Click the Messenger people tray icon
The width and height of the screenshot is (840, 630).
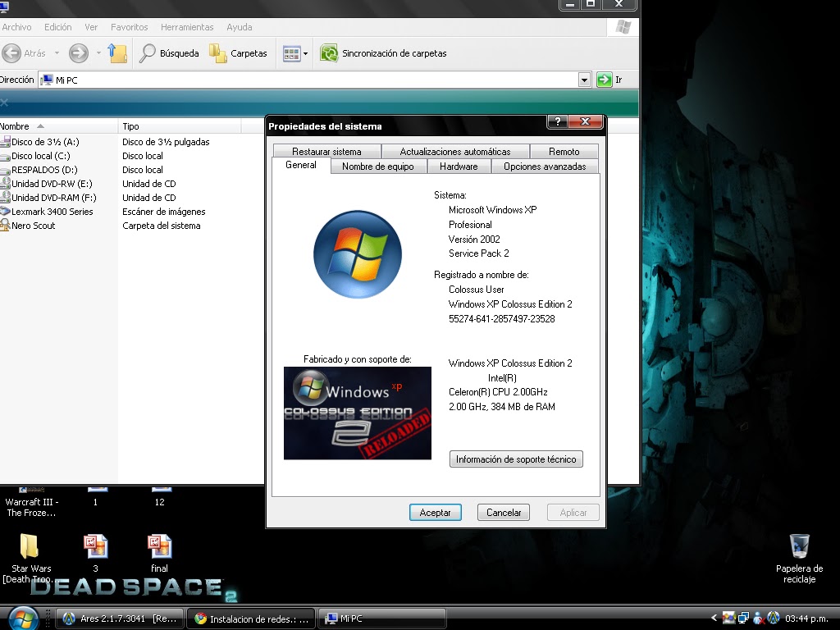tap(758, 619)
